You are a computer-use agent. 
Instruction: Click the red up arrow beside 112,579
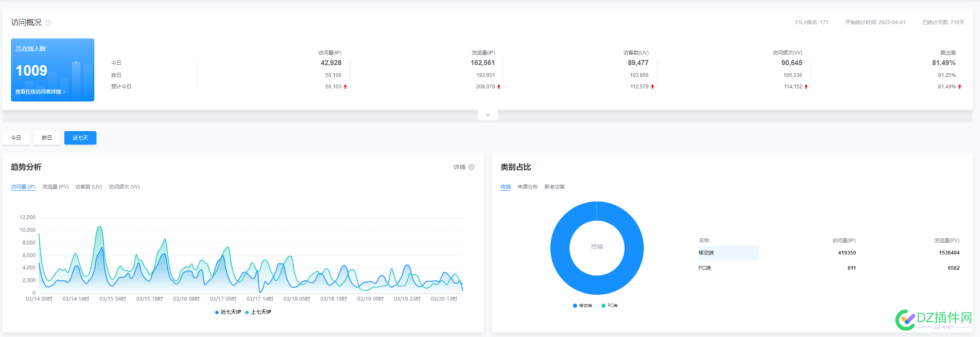point(652,87)
